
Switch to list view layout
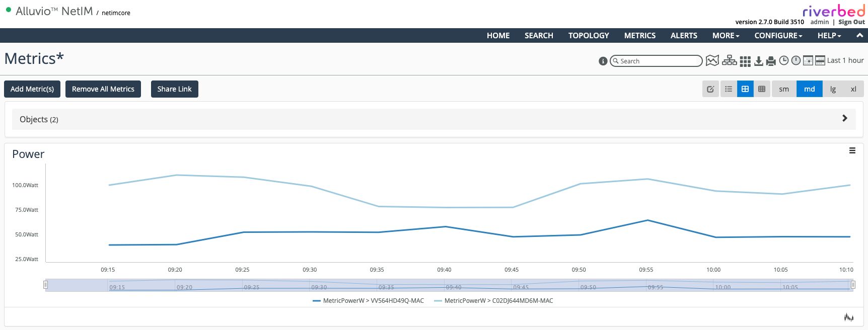[729, 89]
